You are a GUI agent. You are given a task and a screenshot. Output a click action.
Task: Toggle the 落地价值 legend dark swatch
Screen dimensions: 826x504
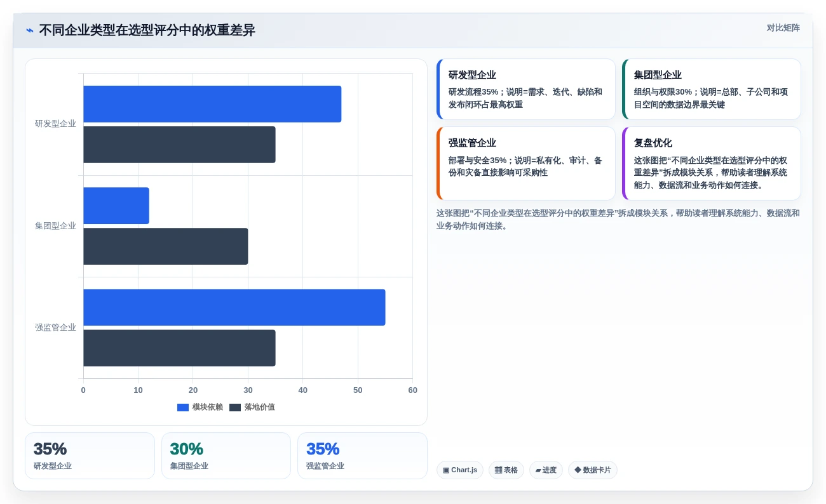tap(235, 408)
